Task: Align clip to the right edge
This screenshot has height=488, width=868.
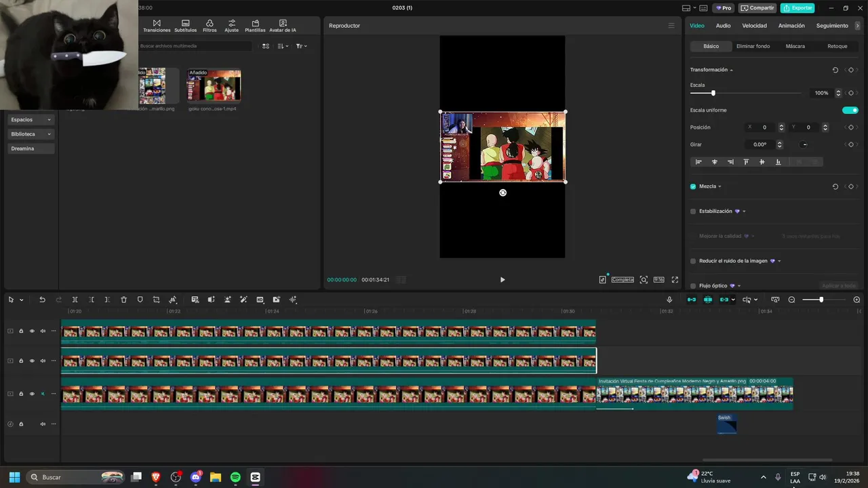Action: pos(730,162)
